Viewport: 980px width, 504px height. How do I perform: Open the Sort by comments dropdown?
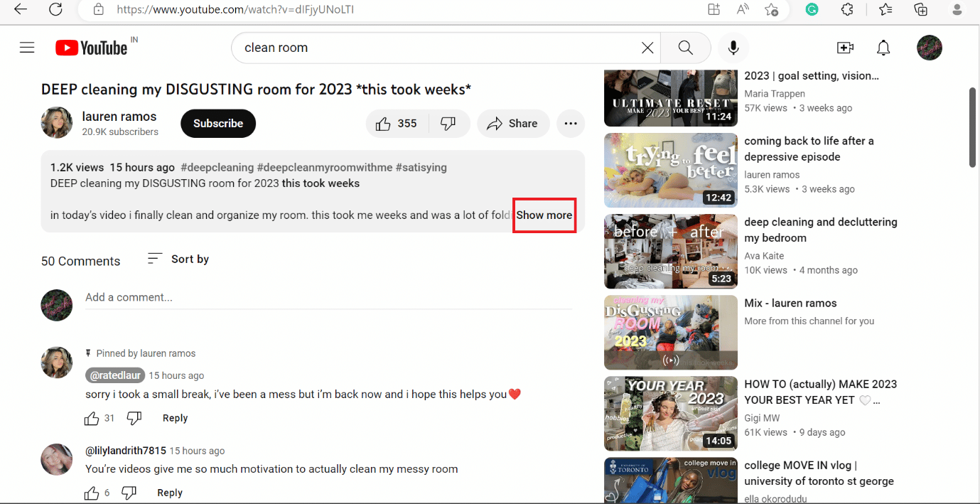point(178,259)
